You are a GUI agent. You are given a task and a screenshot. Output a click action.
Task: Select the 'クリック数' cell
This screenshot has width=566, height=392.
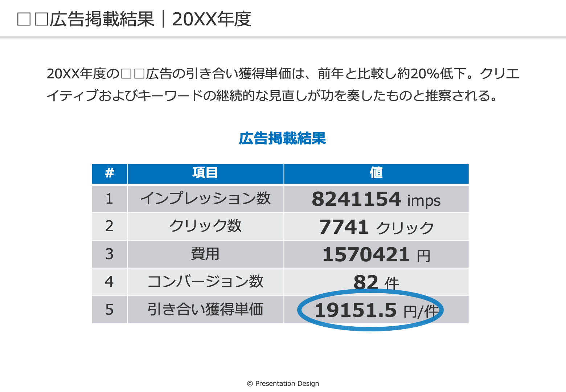205,226
